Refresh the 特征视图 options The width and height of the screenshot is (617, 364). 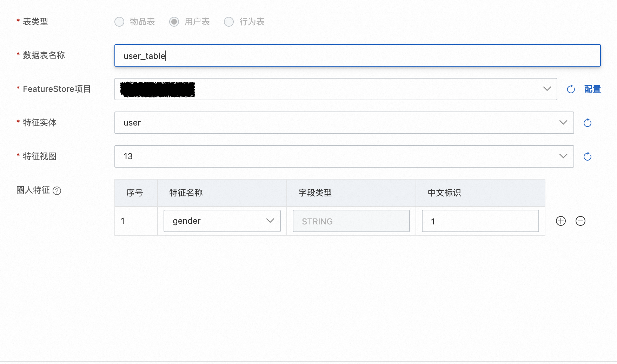tap(588, 156)
